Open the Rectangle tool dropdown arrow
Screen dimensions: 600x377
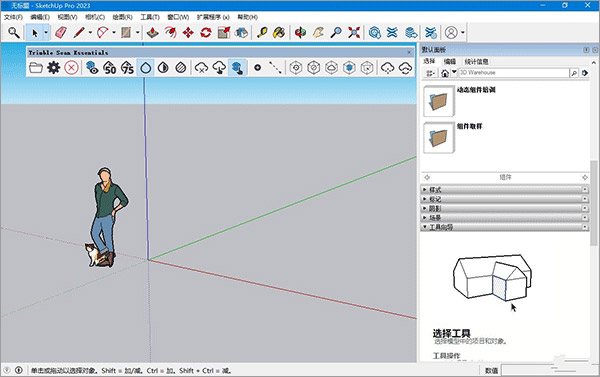(137, 33)
